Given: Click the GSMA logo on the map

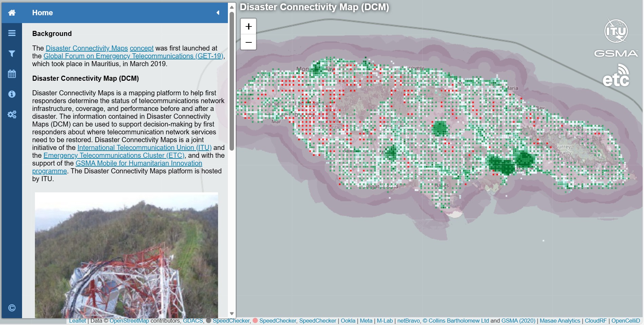Looking at the screenshot, I should pyautogui.click(x=616, y=54).
